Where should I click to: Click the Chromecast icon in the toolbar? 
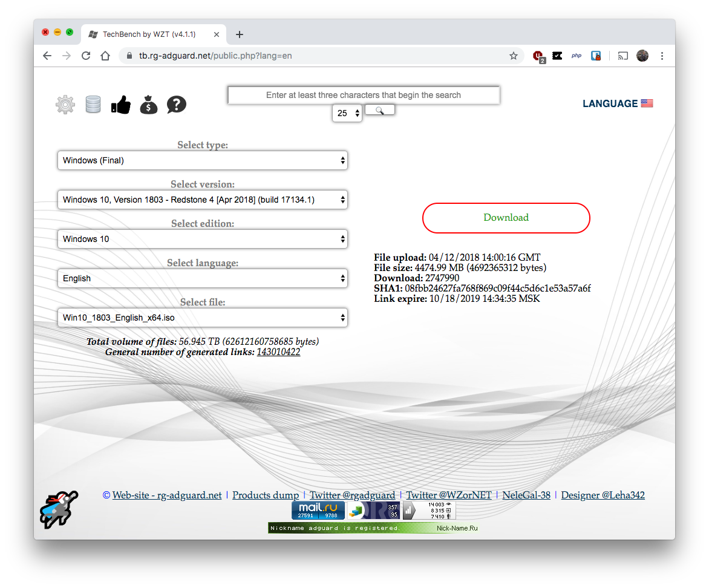pyautogui.click(x=622, y=55)
